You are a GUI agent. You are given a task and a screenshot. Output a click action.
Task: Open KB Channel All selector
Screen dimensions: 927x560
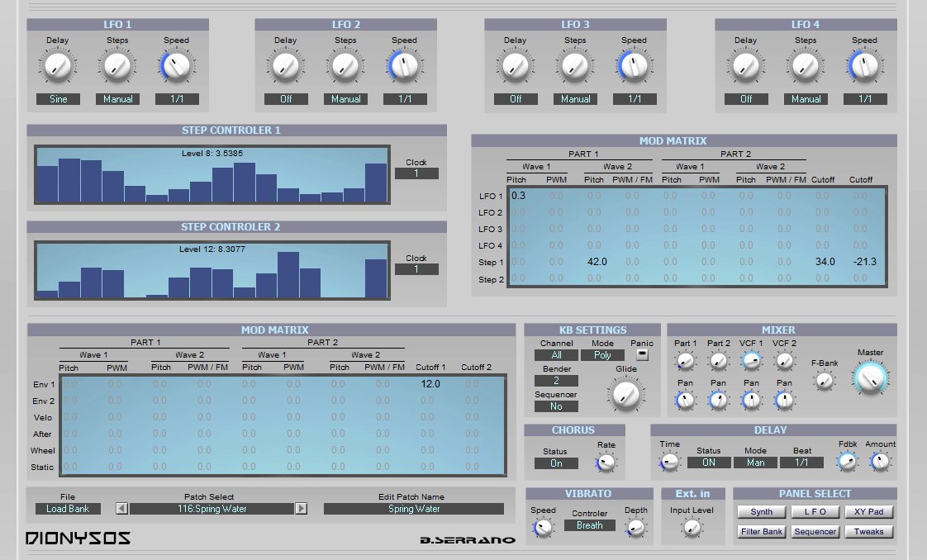[556, 355]
